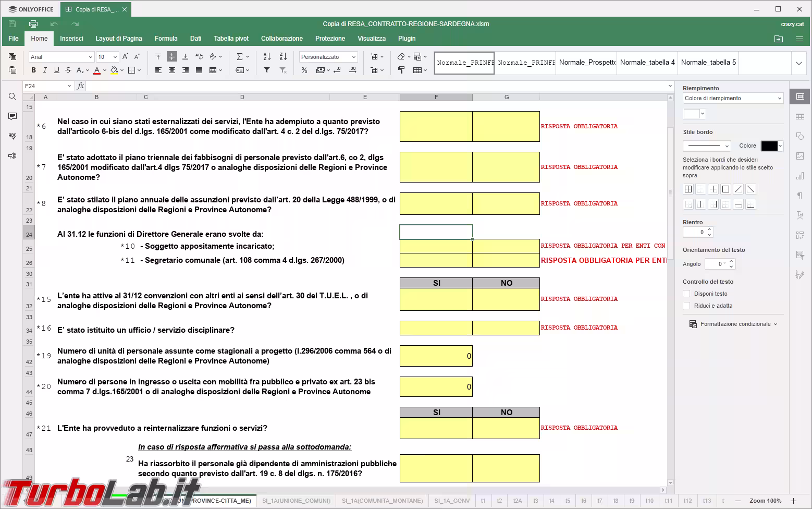Toggle wrap text in the toolbar

coord(199,57)
